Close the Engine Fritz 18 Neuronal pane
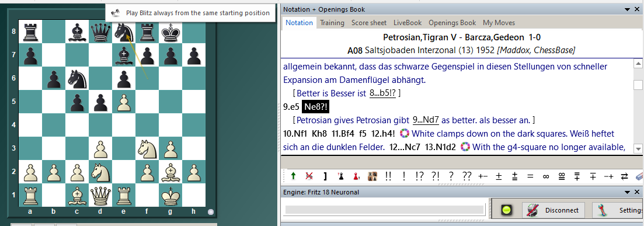The width and height of the screenshot is (644, 226). (x=638, y=192)
